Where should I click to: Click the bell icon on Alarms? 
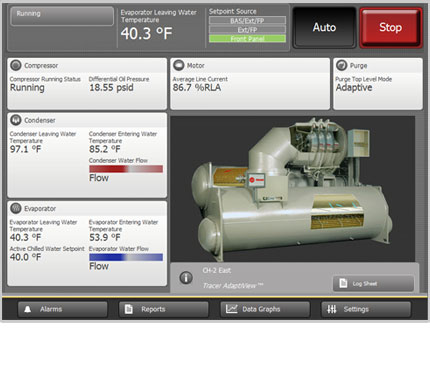click(x=28, y=309)
